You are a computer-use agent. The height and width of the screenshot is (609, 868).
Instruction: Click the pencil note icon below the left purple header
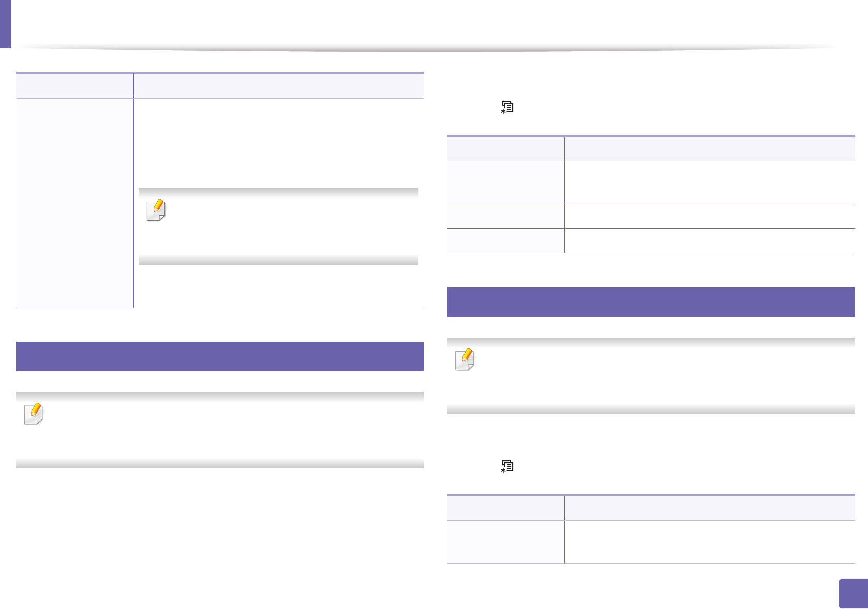pos(34,414)
